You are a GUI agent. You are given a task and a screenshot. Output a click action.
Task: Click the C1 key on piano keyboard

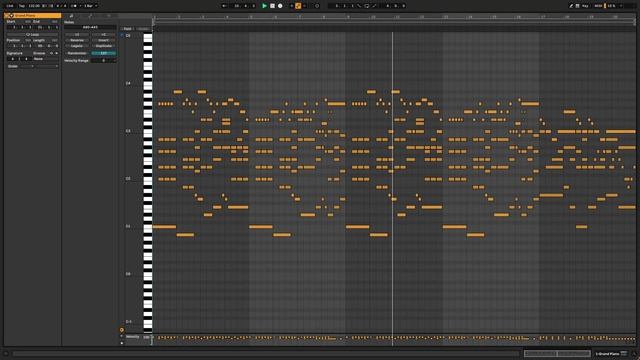coord(148,226)
